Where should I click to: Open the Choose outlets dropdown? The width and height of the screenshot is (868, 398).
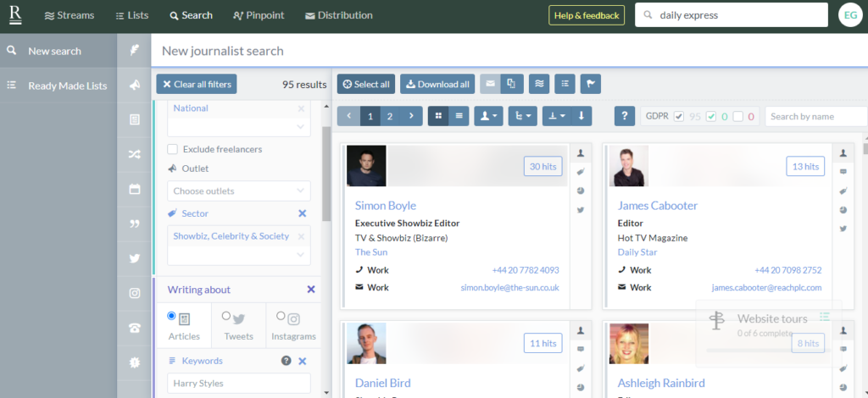tap(238, 191)
